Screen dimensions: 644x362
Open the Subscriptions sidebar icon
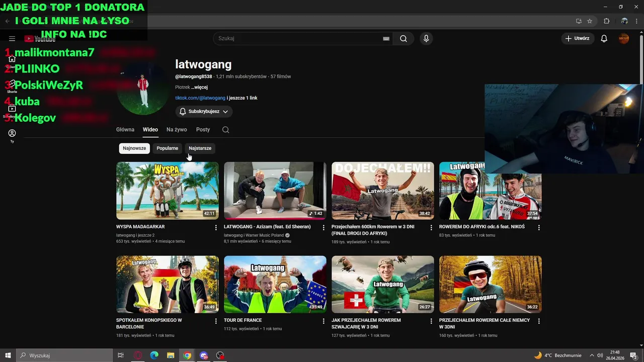tap(12, 110)
